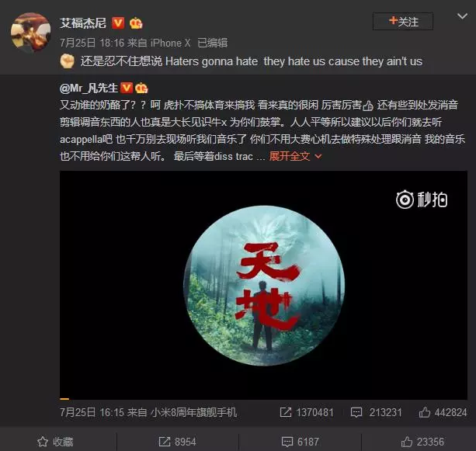
Task: Open comments of original post showing 213231
Action: tap(376, 412)
